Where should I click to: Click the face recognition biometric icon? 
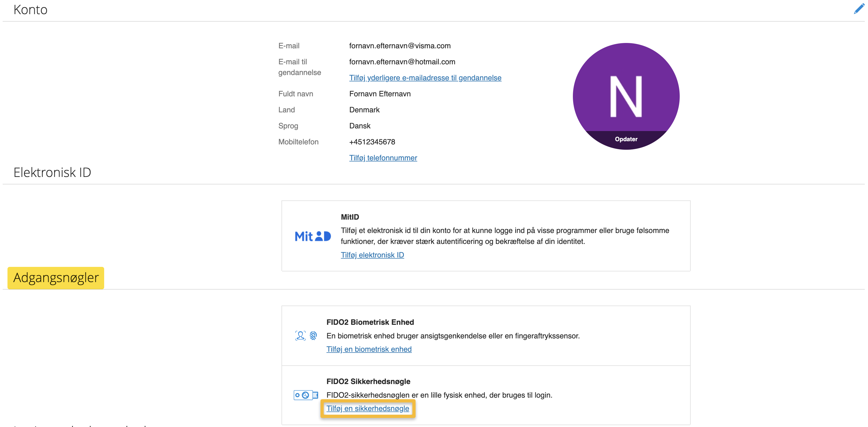point(300,335)
